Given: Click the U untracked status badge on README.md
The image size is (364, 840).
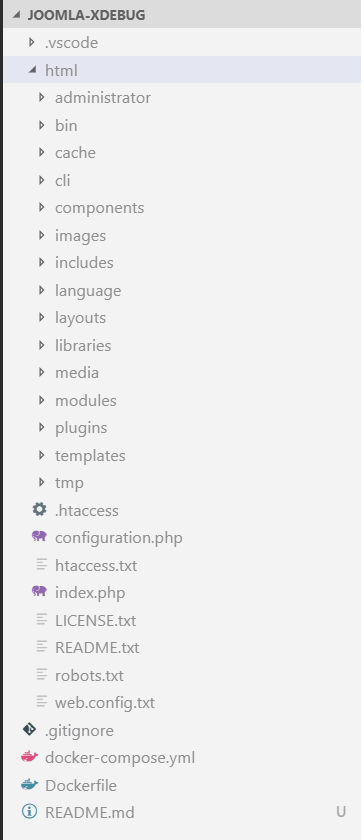Looking at the screenshot, I should coord(341,812).
